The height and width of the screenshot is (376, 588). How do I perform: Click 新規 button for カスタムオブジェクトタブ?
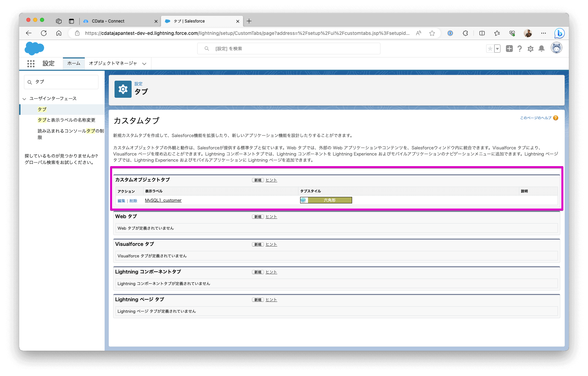(258, 180)
